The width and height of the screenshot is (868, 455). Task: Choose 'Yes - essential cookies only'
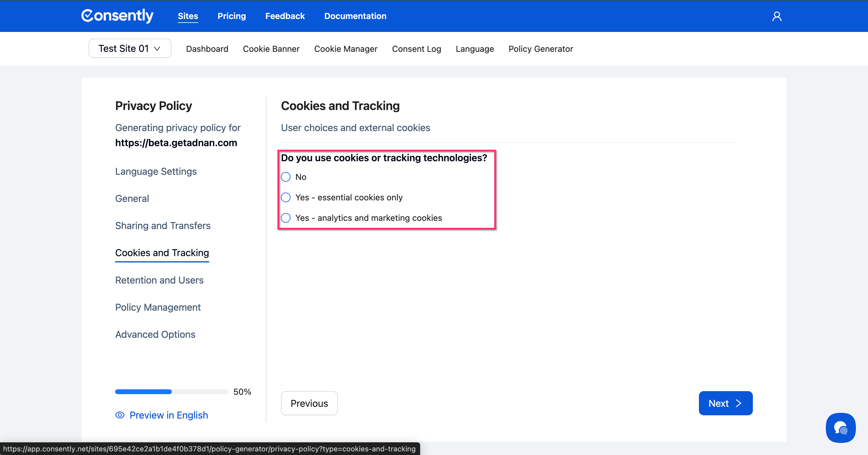(286, 197)
